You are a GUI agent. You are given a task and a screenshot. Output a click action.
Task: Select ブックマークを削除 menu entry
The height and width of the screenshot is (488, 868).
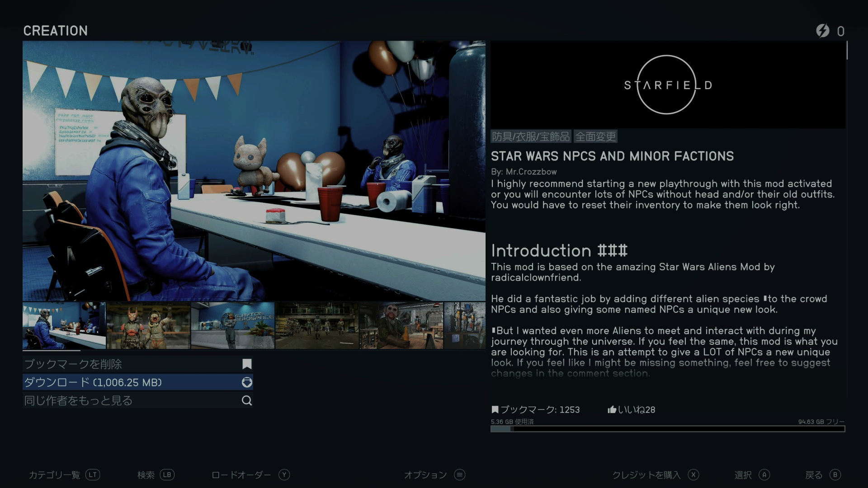pos(138,364)
